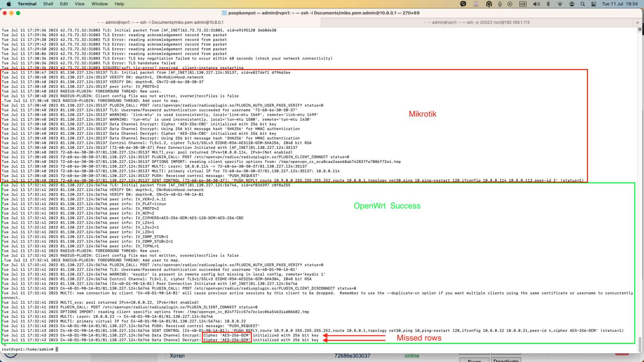Add a new Terminal tab with plus button
The height and width of the screenshot is (362, 644).
point(638,23)
